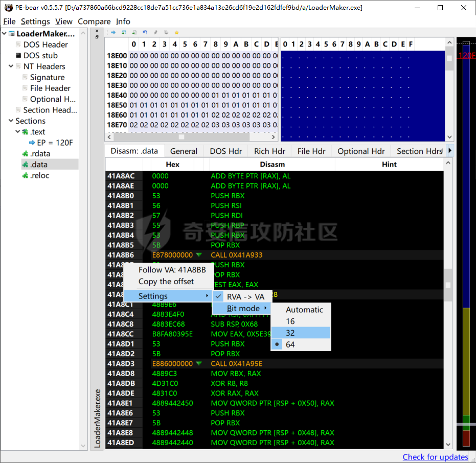The height and width of the screenshot is (463, 476).
Task: Switch to the Optional Hdr tab
Action: (360, 151)
